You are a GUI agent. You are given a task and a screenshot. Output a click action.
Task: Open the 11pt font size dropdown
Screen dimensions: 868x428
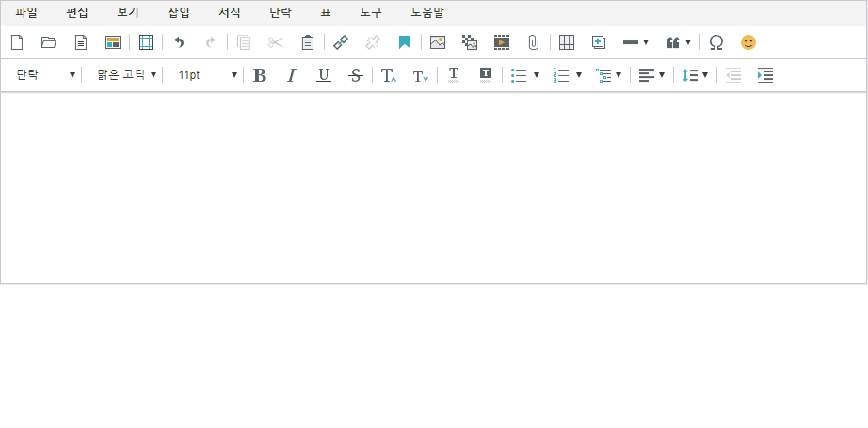coord(207,75)
